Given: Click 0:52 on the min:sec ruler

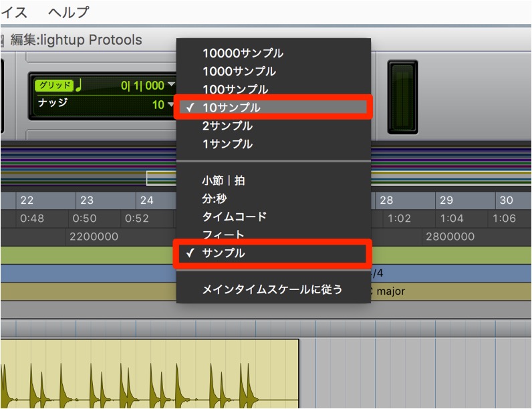Looking at the screenshot, I should [x=137, y=219].
